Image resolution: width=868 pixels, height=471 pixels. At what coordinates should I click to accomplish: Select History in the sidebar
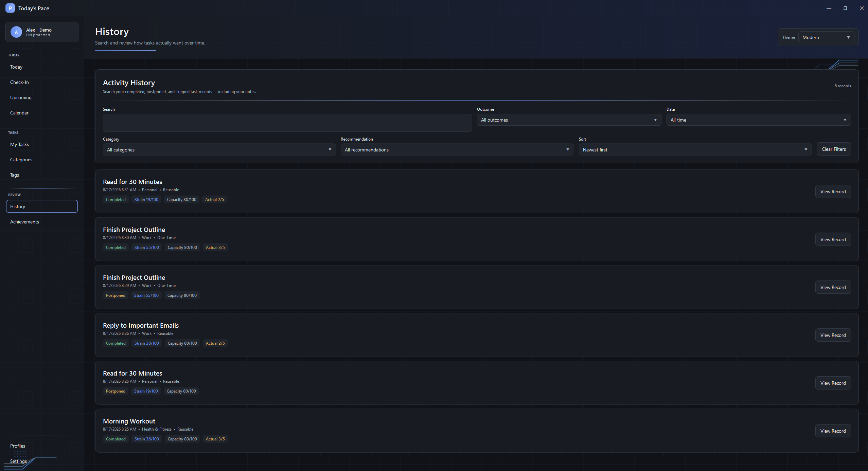click(42, 206)
